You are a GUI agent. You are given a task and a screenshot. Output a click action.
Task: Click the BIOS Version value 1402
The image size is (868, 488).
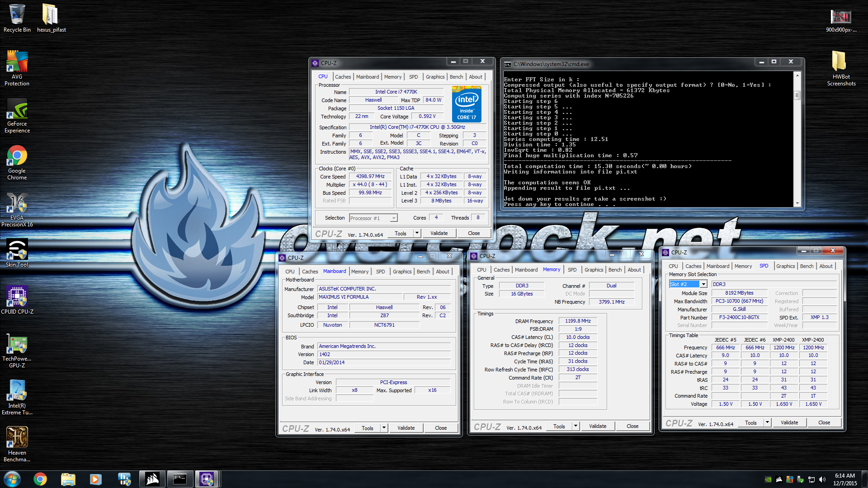pyautogui.click(x=384, y=355)
